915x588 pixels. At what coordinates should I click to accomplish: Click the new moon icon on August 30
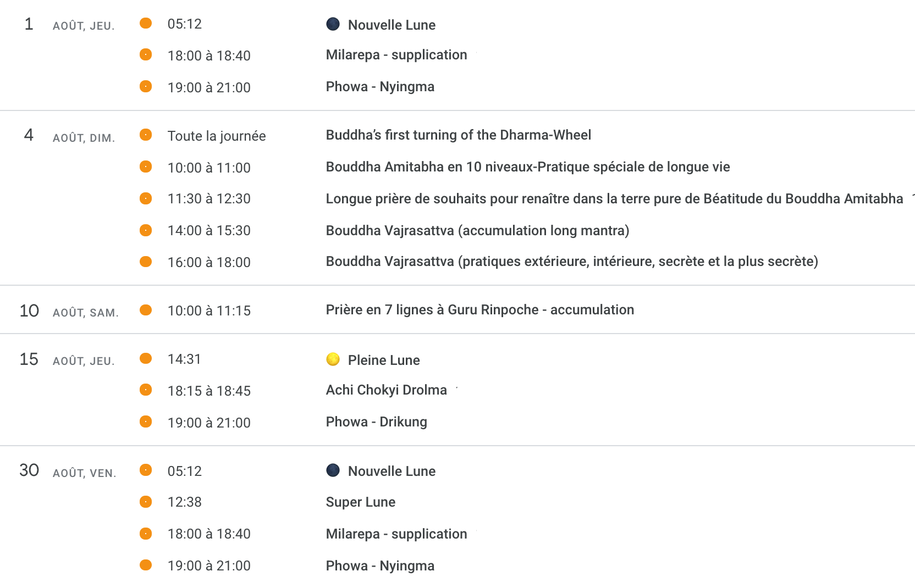(x=333, y=470)
